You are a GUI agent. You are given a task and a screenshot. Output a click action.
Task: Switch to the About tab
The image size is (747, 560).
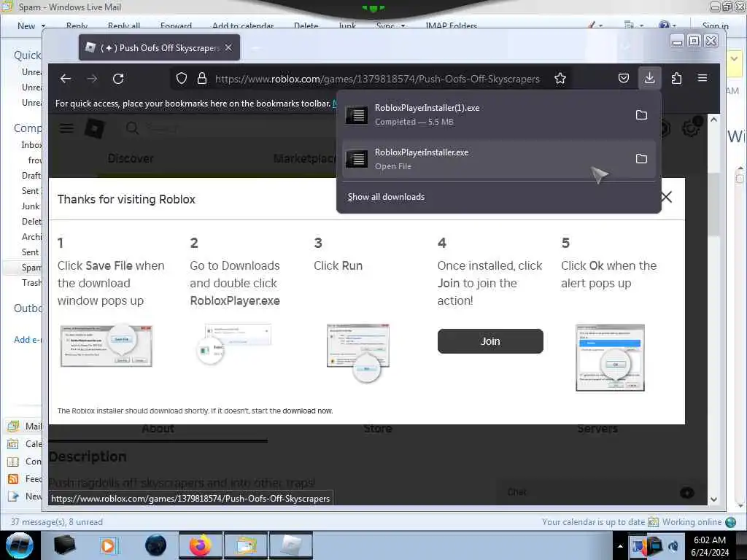point(158,429)
